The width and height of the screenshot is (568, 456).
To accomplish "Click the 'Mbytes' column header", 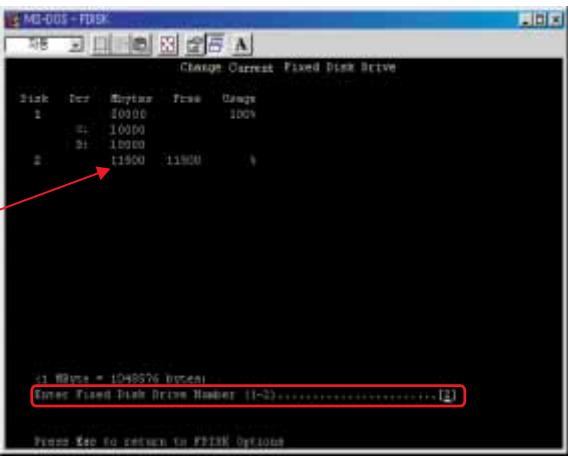I will [131, 99].
